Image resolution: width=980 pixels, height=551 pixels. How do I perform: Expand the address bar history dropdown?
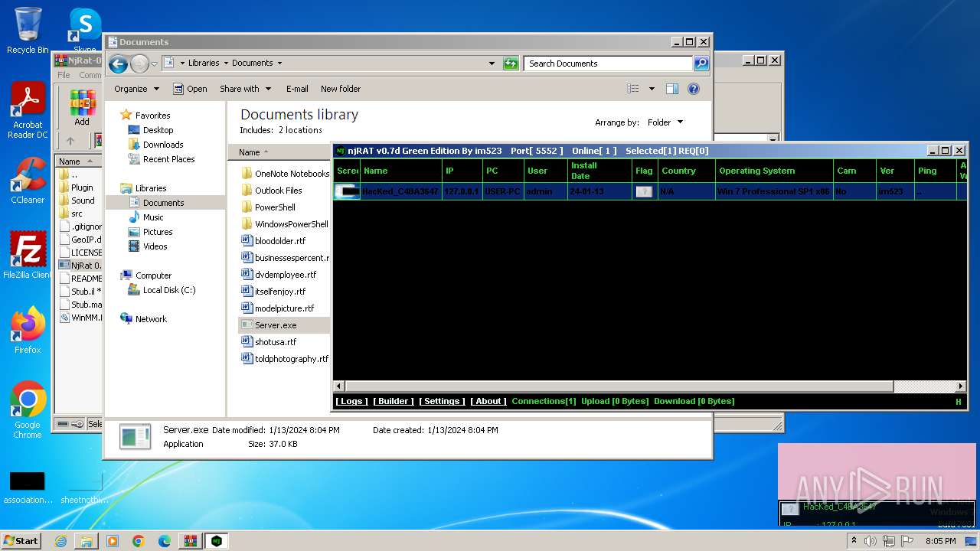click(492, 64)
